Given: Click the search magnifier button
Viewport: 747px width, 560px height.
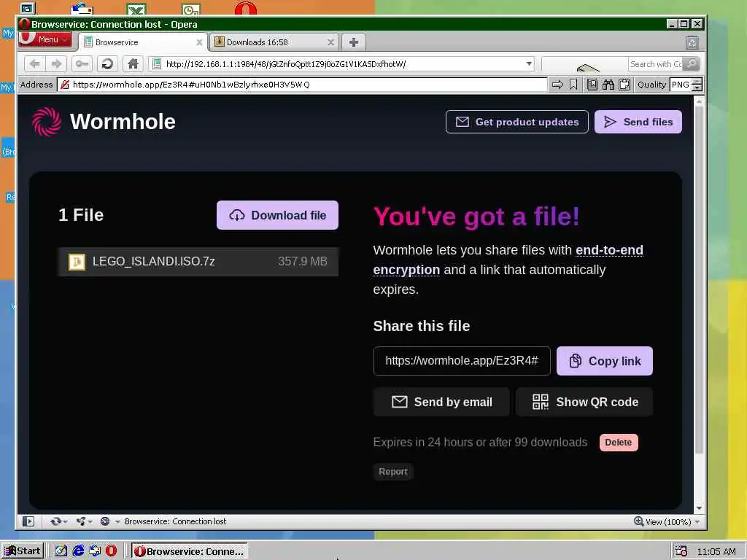Looking at the screenshot, I should pos(692,64).
